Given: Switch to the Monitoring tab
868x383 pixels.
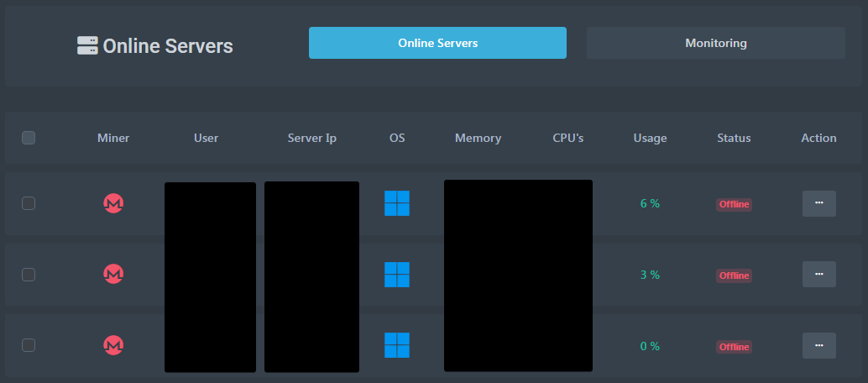Looking at the screenshot, I should (x=715, y=43).
